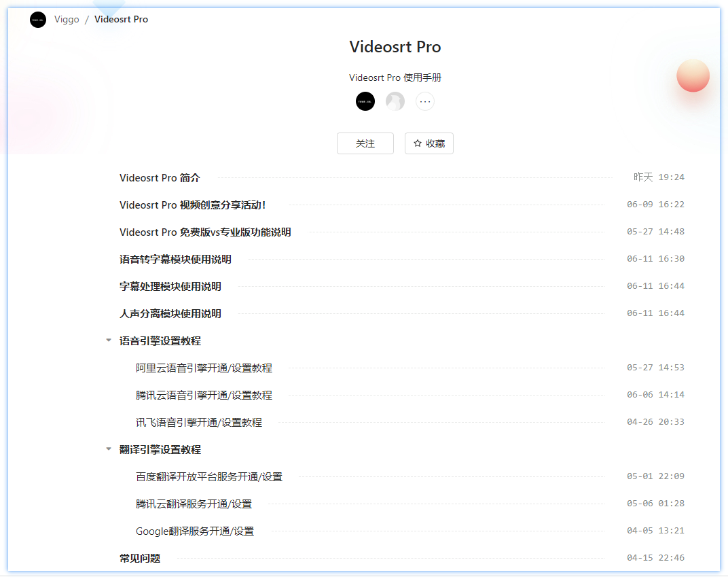Click the Videosrt Pro page title

coord(395,47)
